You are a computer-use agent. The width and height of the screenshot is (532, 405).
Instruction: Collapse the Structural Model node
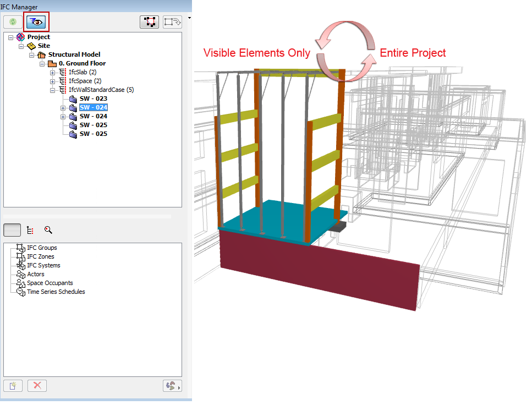tap(31, 55)
